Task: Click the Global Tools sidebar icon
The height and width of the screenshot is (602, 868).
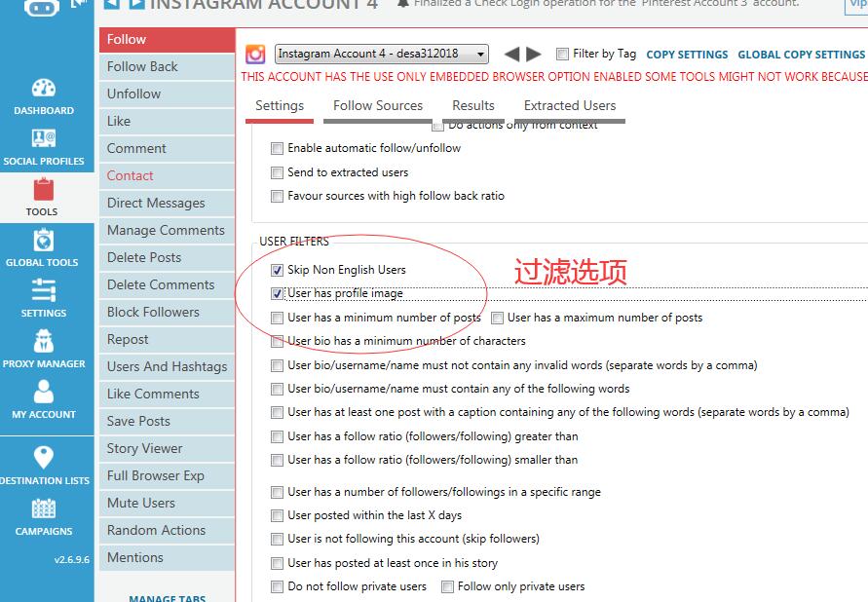Action: coord(43,242)
